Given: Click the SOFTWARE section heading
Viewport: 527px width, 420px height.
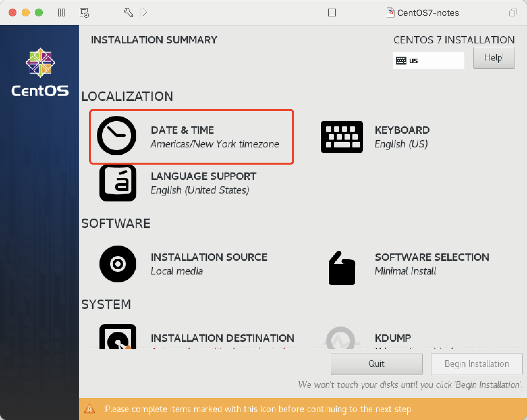Looking at the screenshot, I should pyautogui.click(x=116, y=223).
